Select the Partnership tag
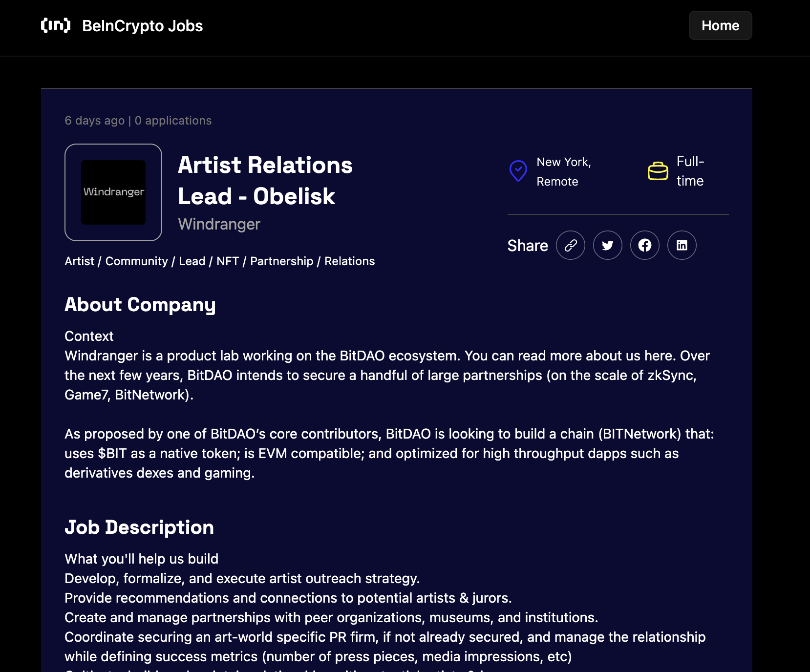Image resolution: width=810 pixels, height=672 pixels. [281, 261]
